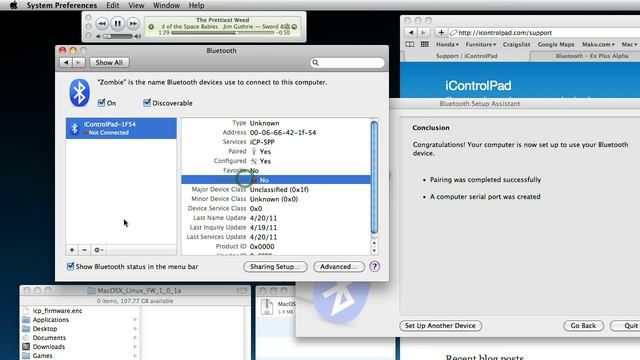Expand the Documents folder arrow

135,338
